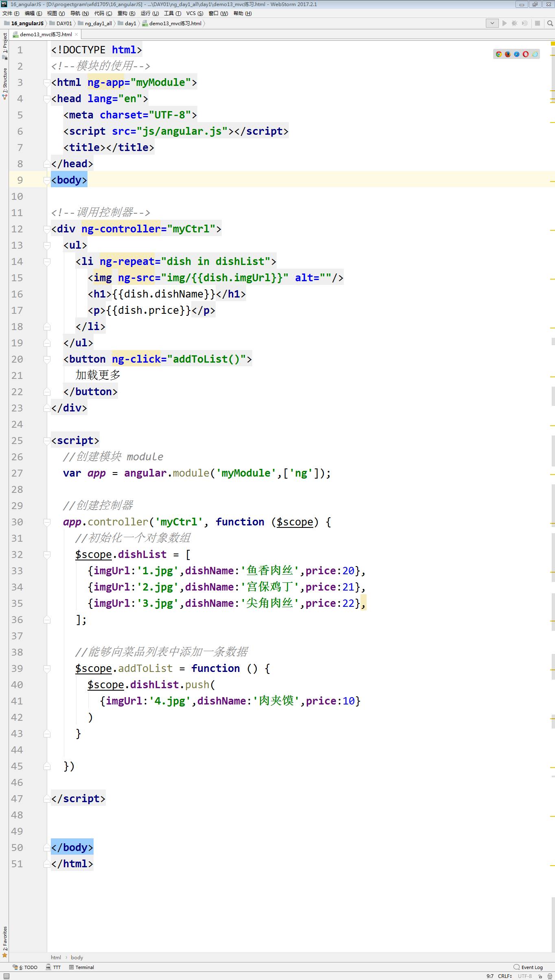Open the Hector inspection profile icon

tap(550, 976)
